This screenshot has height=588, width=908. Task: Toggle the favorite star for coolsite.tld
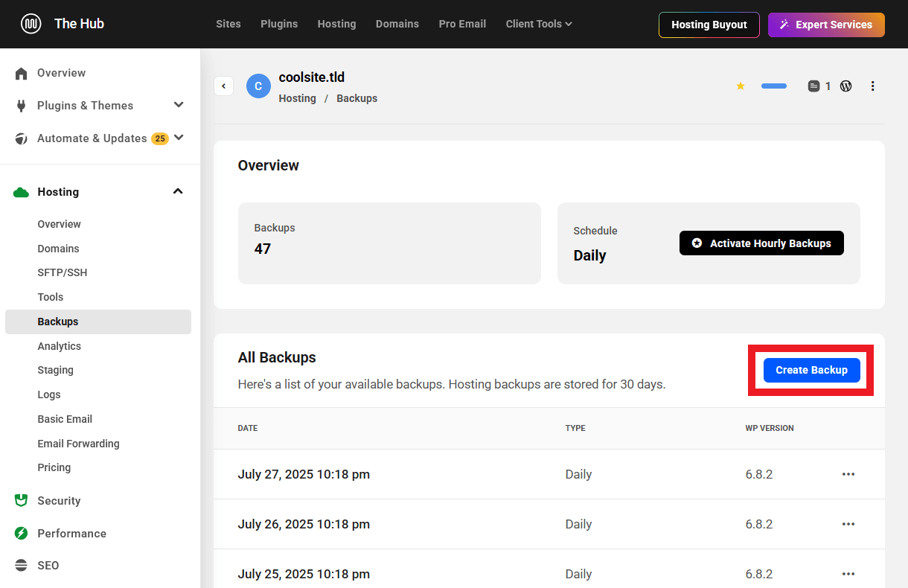pos(741,86)
